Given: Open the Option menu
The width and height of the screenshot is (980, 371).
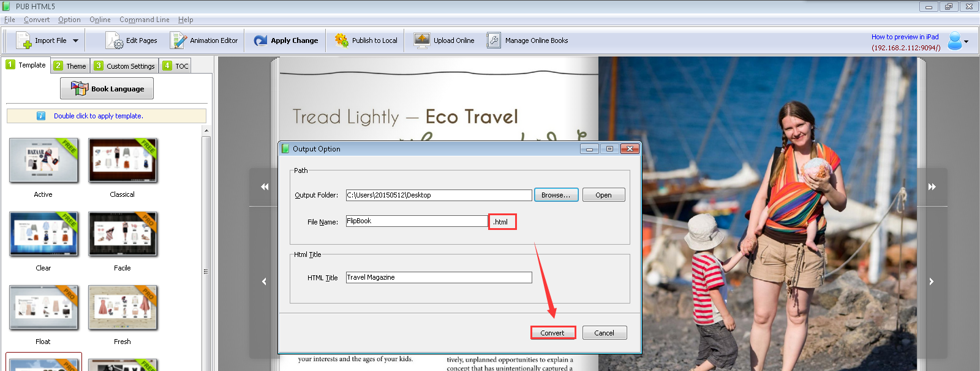Looking at the screenshot, I should pyautogui.click(x=69, y=20).
